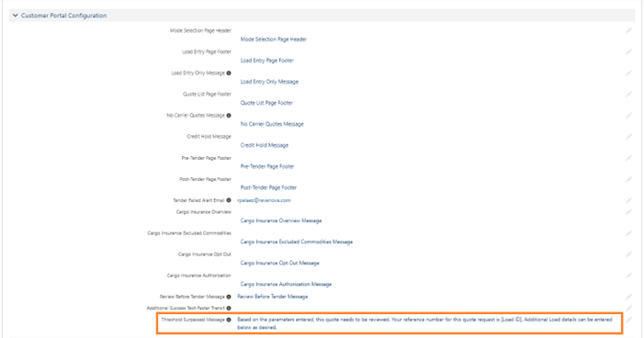This screenshot has width=644, height=338.
Task: Show help for Additional Success Text-Faster Transit
Action: (229, 308)
